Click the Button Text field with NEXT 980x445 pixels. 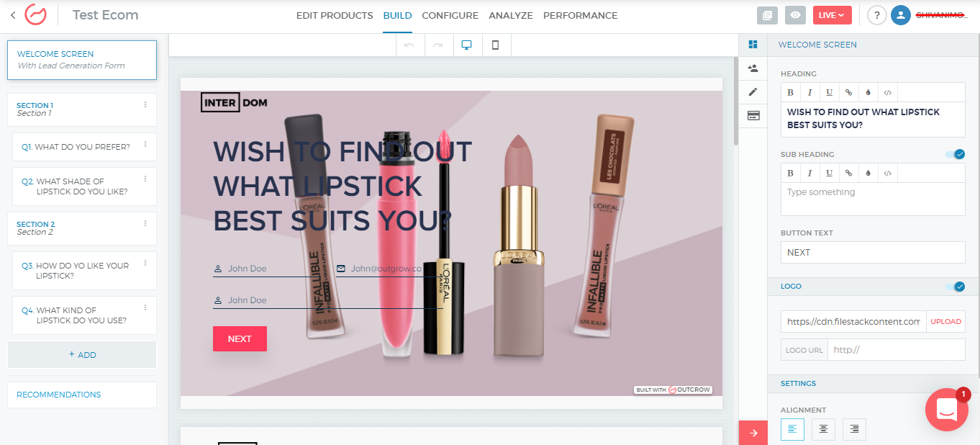point(873,253)
